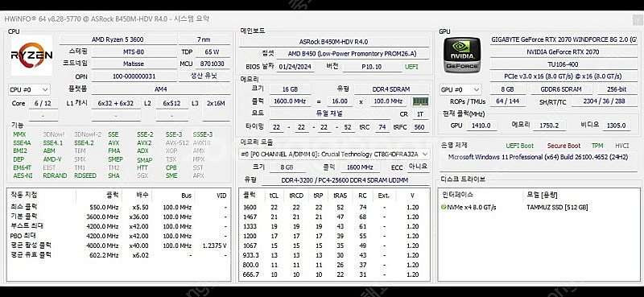
Task: Click the L3 cache value 2x16M
Action: [217, 104]
